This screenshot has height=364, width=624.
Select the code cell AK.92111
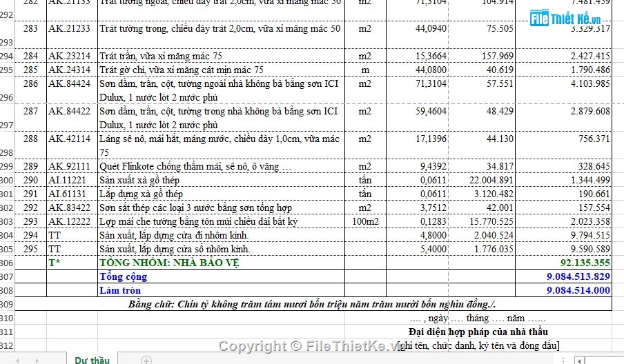[x=72, y=166]
